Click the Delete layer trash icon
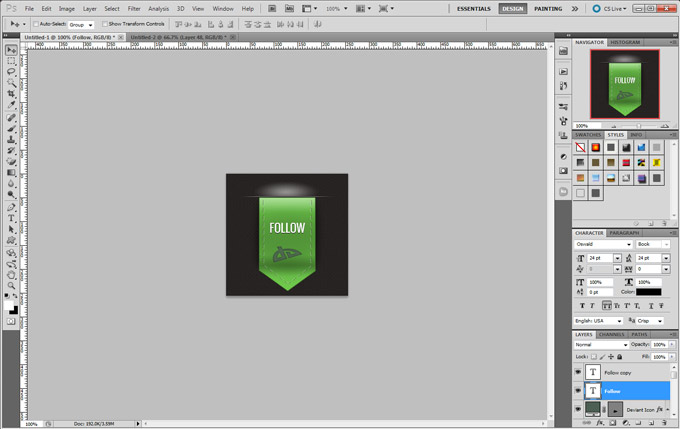Viewport: 680px width, 429px height. (x=664, y=422)
